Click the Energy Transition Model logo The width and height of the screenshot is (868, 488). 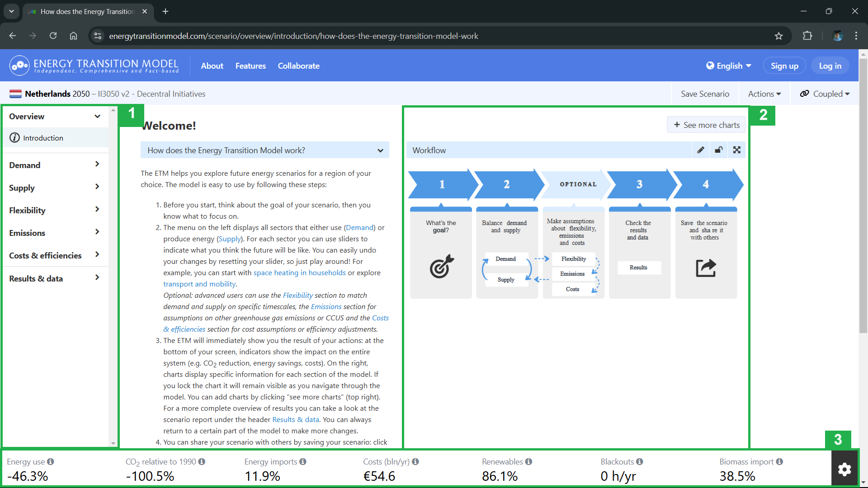(x=94, y=66)
